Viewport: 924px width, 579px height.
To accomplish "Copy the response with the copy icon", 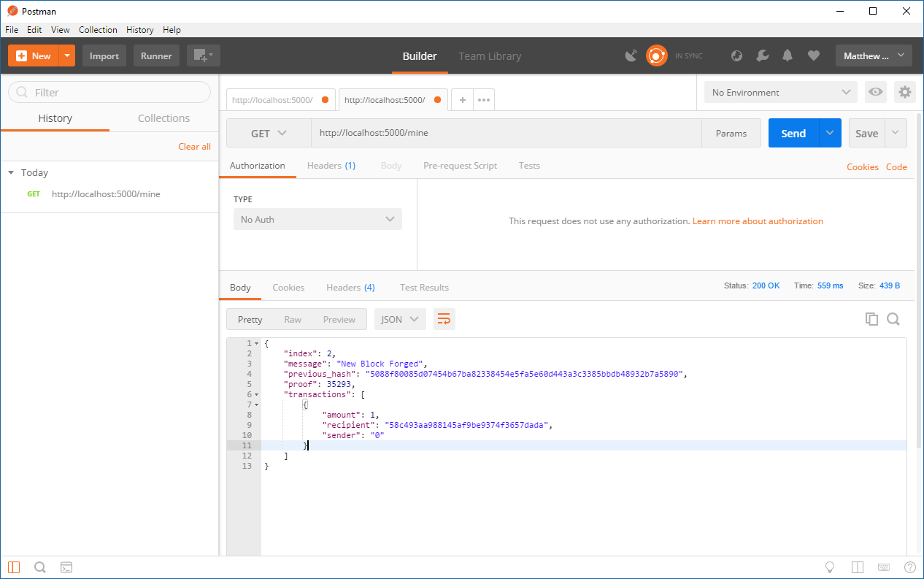I will point(871,319).
